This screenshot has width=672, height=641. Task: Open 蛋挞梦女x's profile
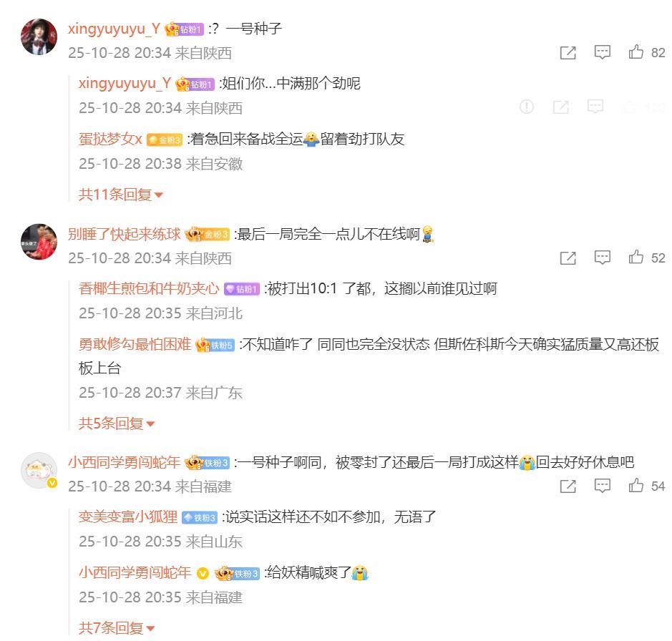click(x=110, y=139)
